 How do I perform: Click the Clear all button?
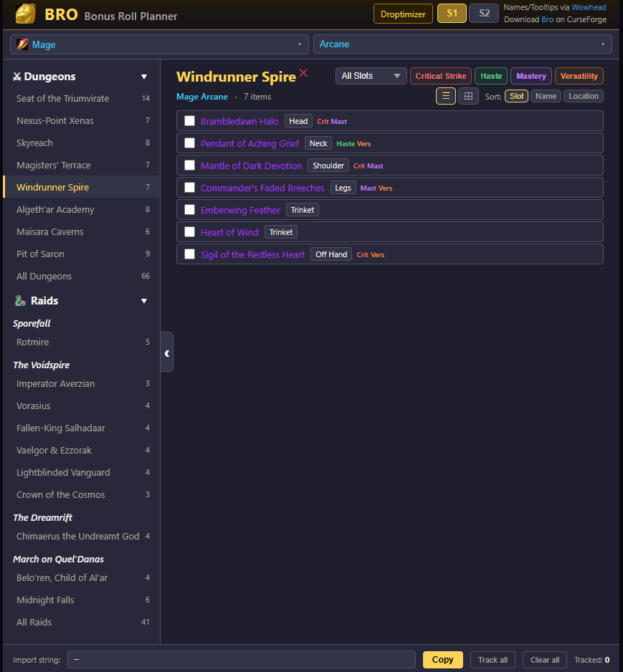coord(545,660)
